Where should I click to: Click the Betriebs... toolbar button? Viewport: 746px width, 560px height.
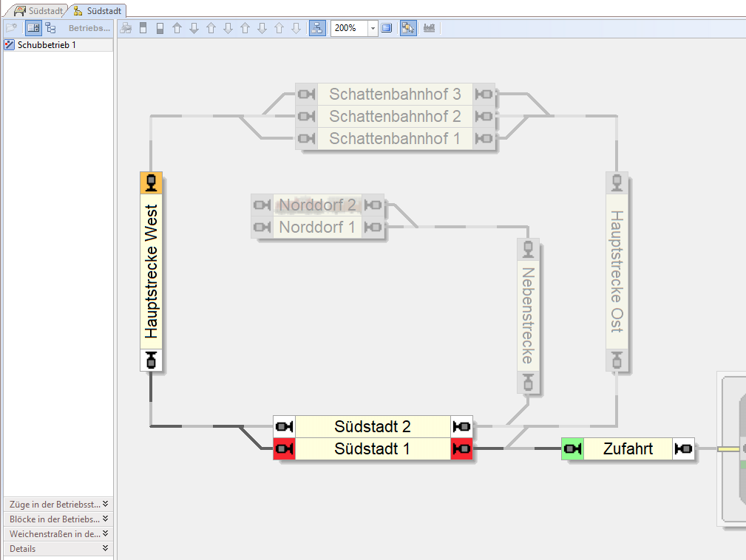coord(89,28)
